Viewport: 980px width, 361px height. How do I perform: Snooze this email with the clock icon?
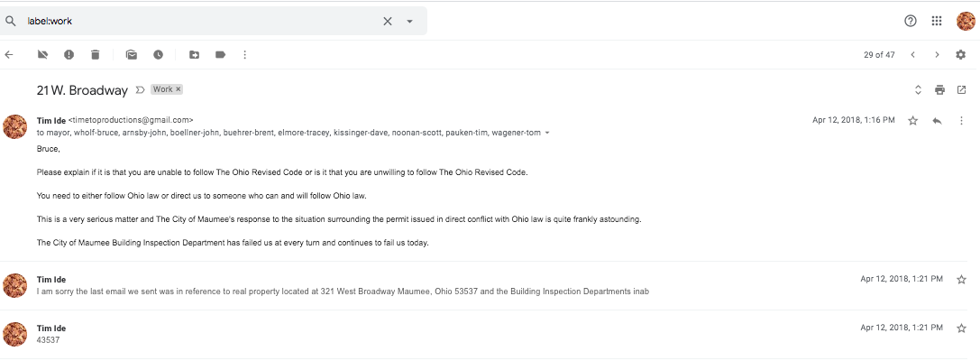tap(158, 55)
